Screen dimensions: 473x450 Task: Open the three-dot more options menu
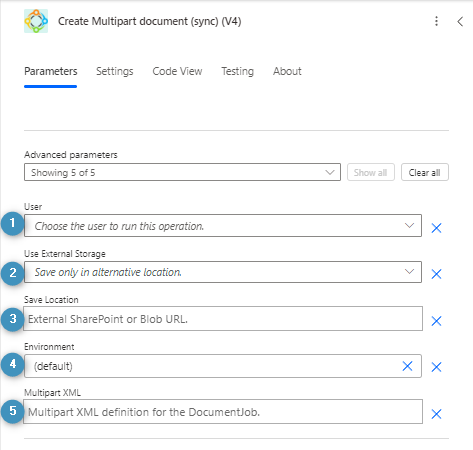point(436,21)
